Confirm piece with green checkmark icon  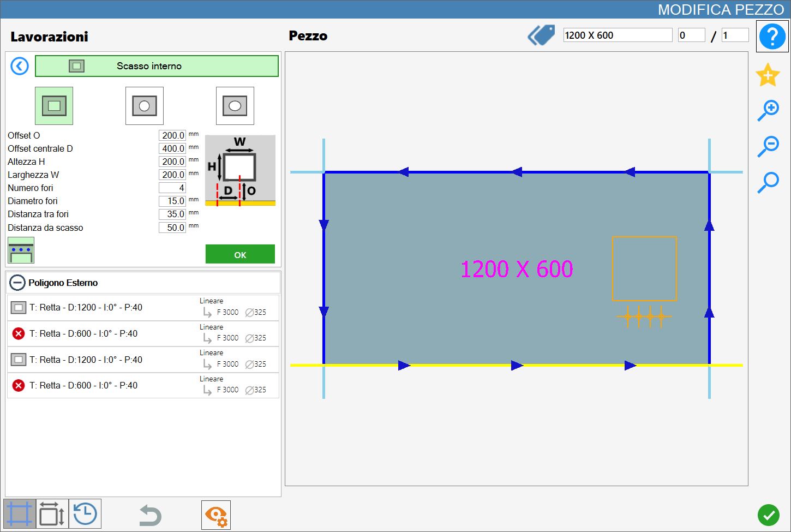[x=769, y=515]
